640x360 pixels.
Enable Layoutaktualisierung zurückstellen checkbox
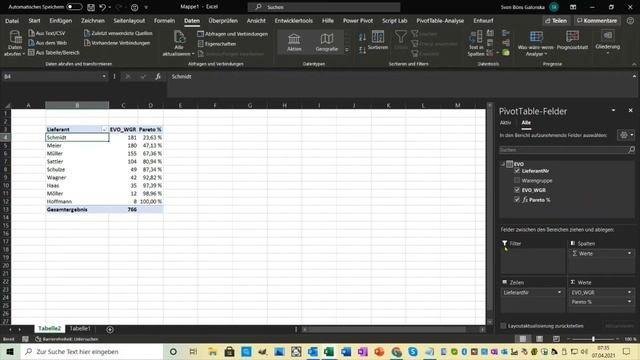(503, 326)
